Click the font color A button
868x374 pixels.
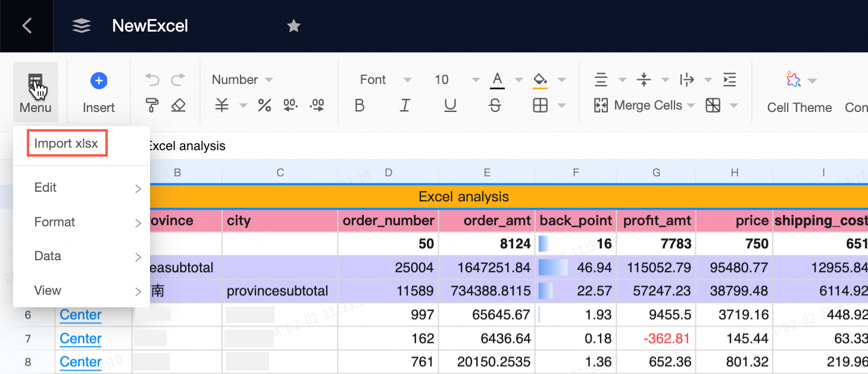pyautogui.click(x=498, y=80)
